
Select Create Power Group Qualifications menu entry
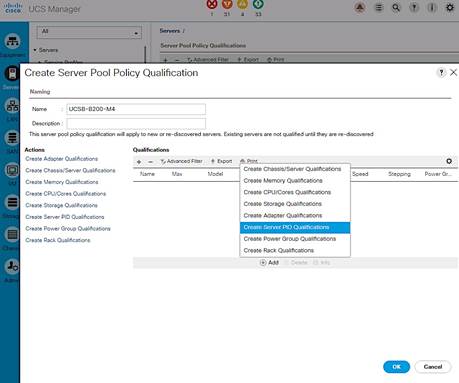pyautogui.click(x=290, y=239)
